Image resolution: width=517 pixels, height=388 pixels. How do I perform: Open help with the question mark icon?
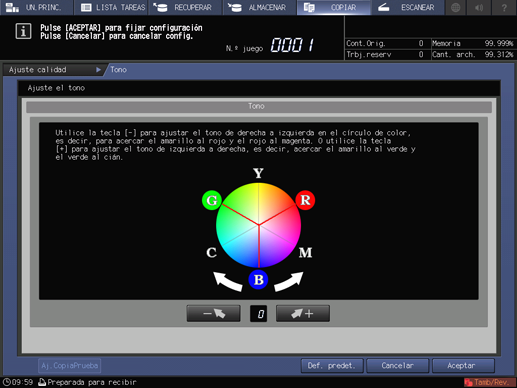[x=504, y=7]
